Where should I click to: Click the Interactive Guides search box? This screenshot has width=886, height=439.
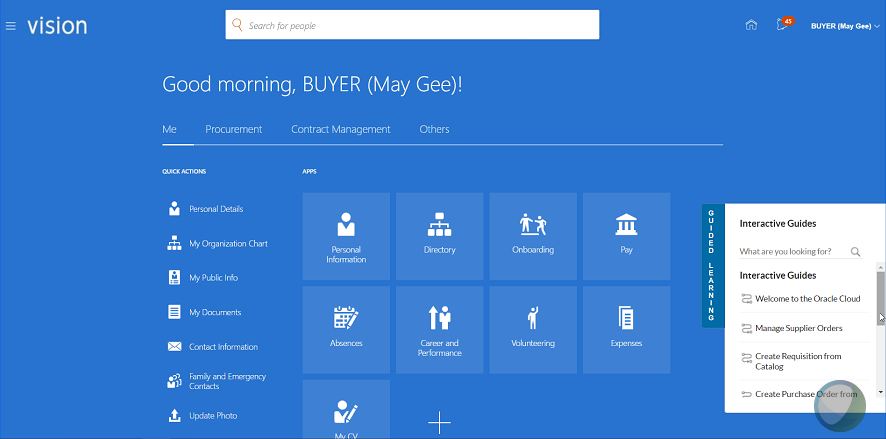[792, 252]
